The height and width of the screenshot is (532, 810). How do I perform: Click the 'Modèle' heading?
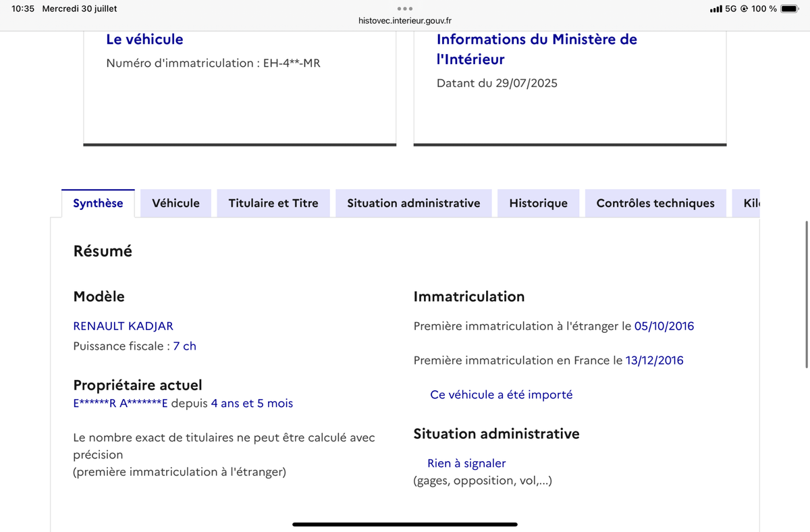99,296
